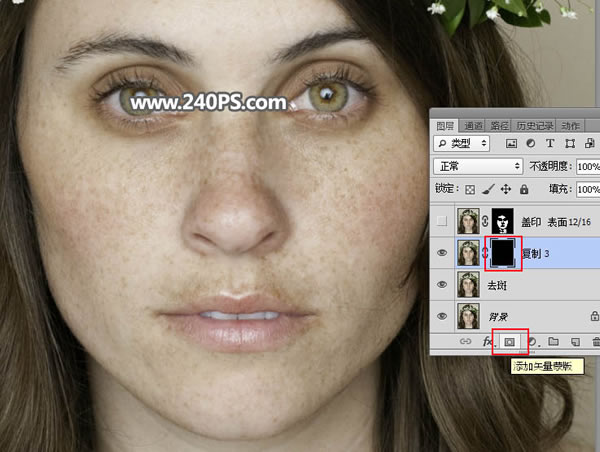The image size is (600, 452).
Task: Select the 盖印 表面 layer image thumbnail
Action: [x=468, y=221]
